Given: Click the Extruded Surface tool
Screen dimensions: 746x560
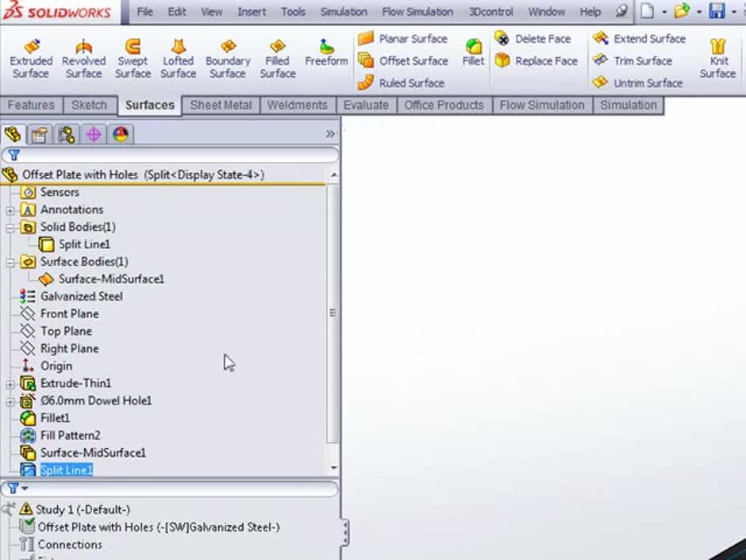Looking at the screenshot, I should pos(31,59).
